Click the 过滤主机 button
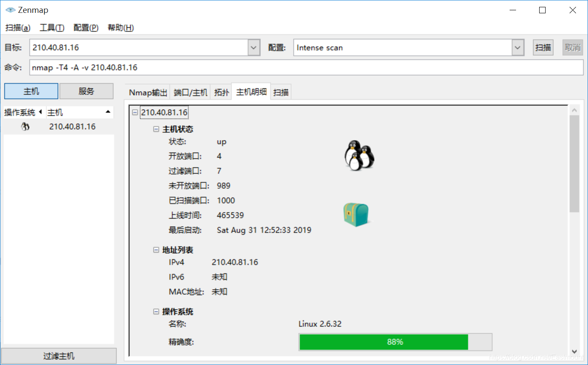Image resolution: width=588 pixels, height=365 pixels. (59, 356)
